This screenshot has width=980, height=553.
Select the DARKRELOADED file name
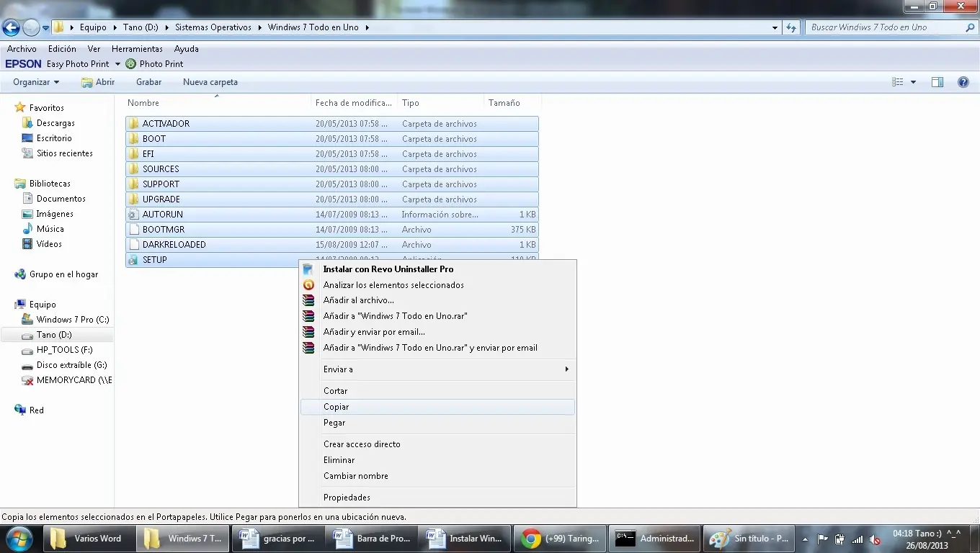174,245
